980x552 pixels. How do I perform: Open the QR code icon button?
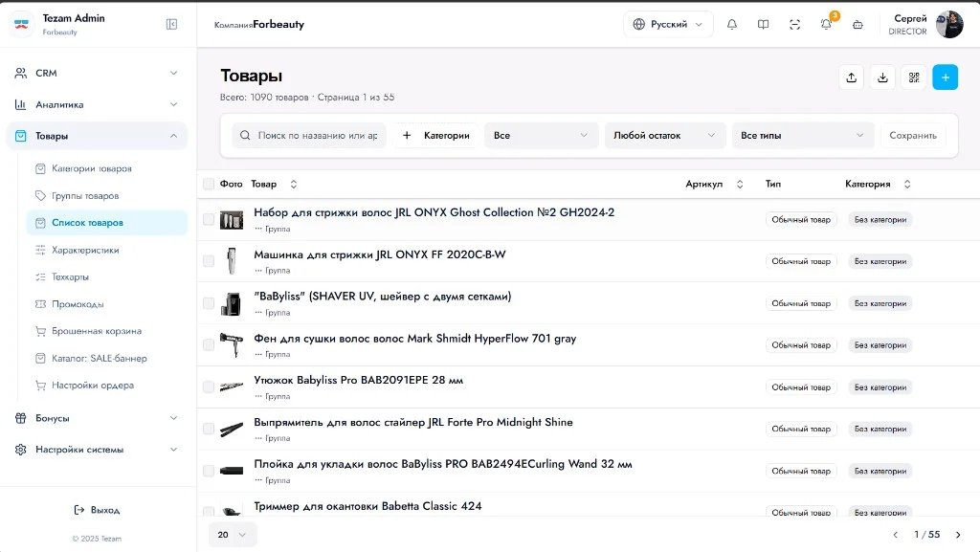pyautogui.click(x=914, y=77)
